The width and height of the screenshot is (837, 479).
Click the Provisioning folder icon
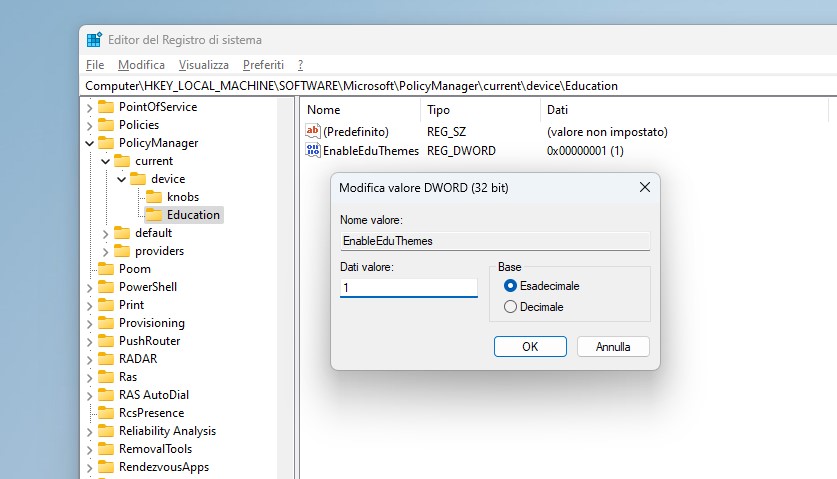(x=106, y=323)
